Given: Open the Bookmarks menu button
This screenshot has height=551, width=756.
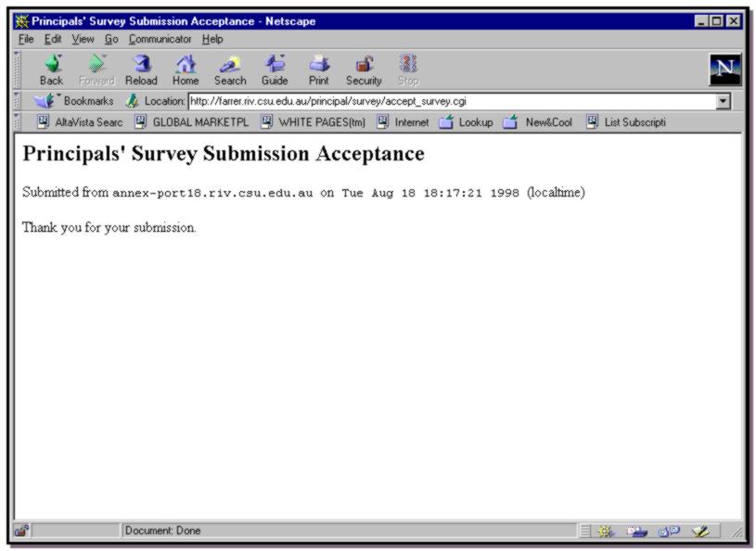Looking at the screenshot, I should 74,101.
